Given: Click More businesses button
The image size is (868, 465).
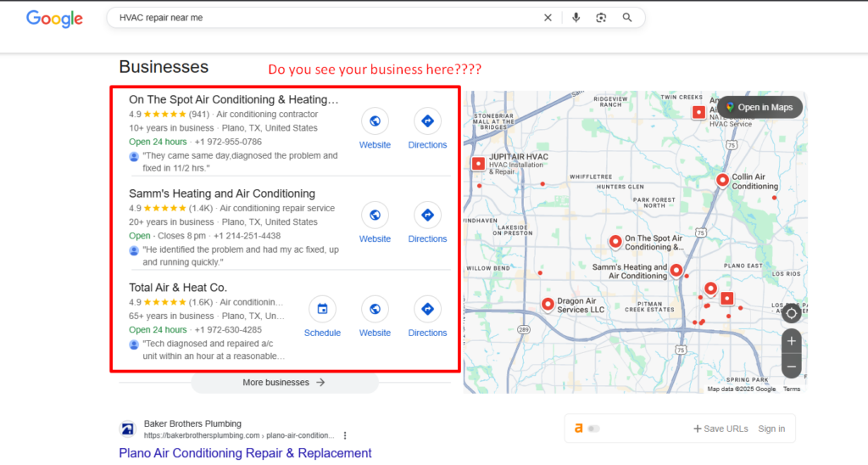Looking at the screenshot, I should coord(285,383).
